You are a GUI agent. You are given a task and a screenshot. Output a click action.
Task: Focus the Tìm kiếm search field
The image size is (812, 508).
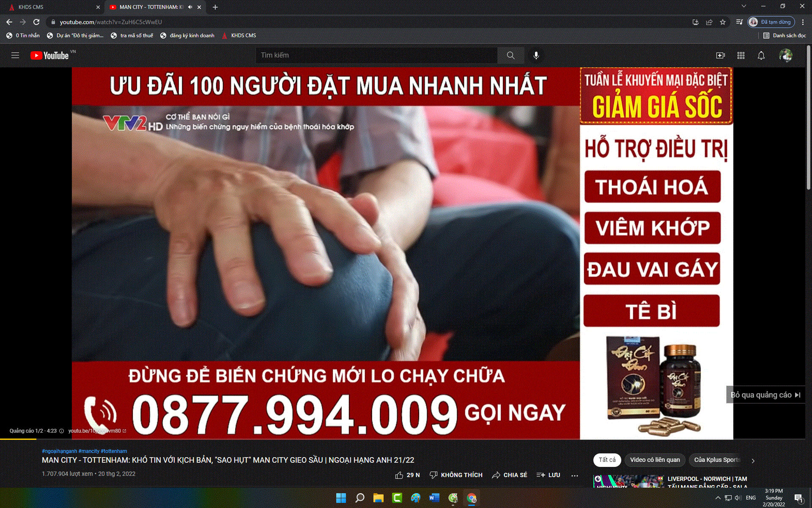pyautogui.click(x=376, y=55)
